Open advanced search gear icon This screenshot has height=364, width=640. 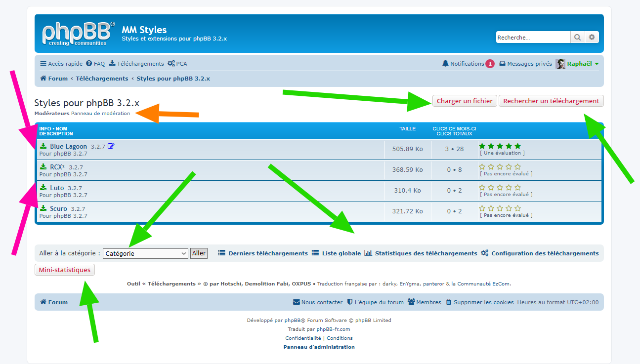(592, 38)
